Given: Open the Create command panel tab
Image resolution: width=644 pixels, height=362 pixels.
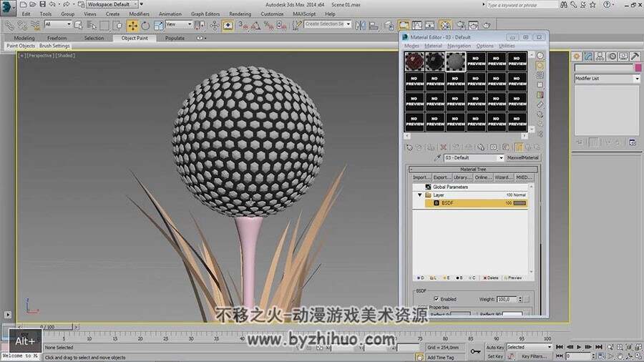Looking at the screenshot, I should (x=577, y=57).
